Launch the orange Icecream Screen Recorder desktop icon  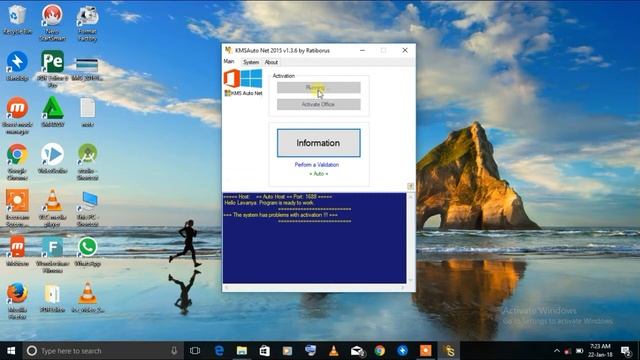click(x=17, y=208)
